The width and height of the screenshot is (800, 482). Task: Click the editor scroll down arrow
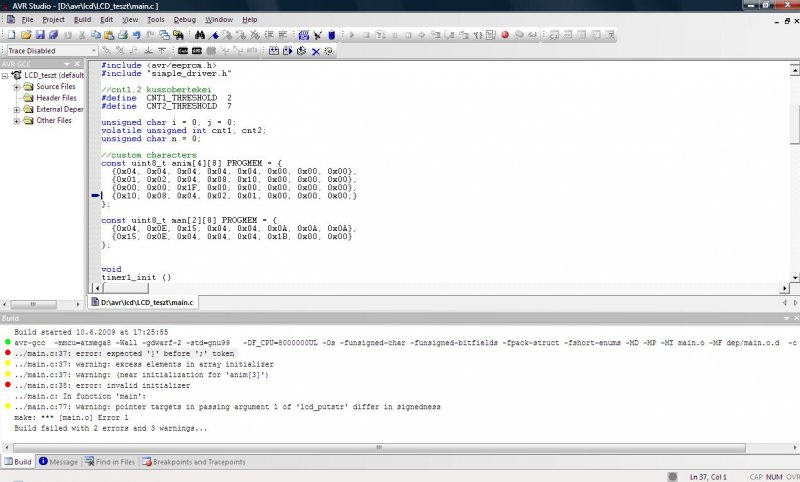click(x=795, y=277)
